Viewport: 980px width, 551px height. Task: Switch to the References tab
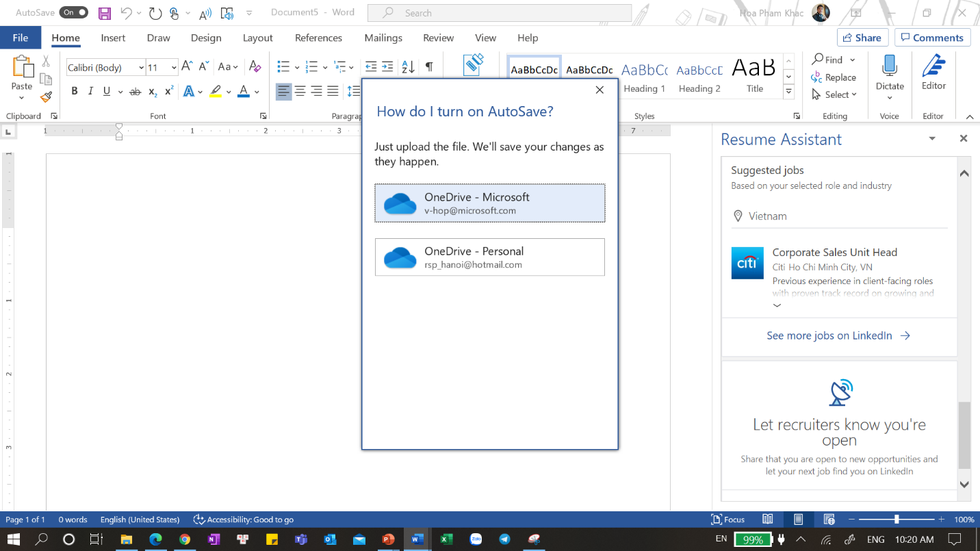pos(318,38)
